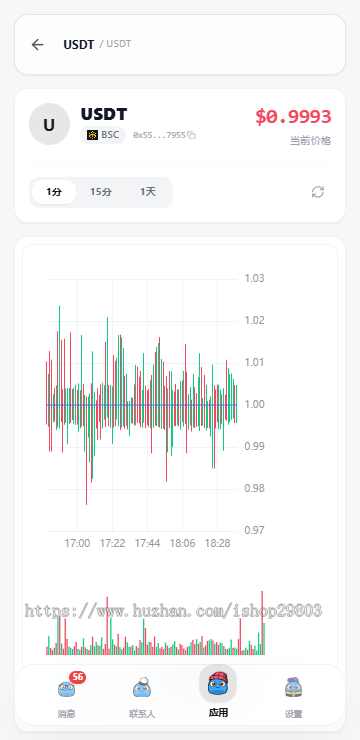Click the USDT title in header bar
360x740 pixels.
[x=79, y=44]
